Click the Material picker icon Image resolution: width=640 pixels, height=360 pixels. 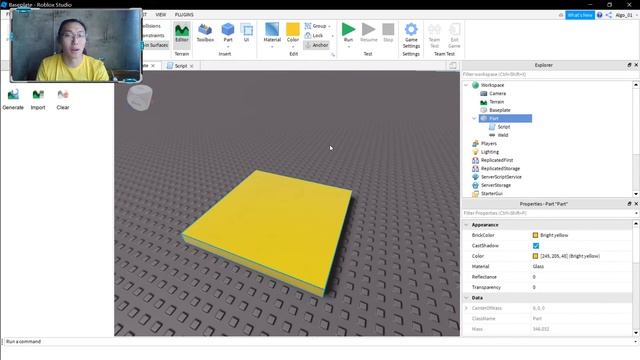click(272, 29)
